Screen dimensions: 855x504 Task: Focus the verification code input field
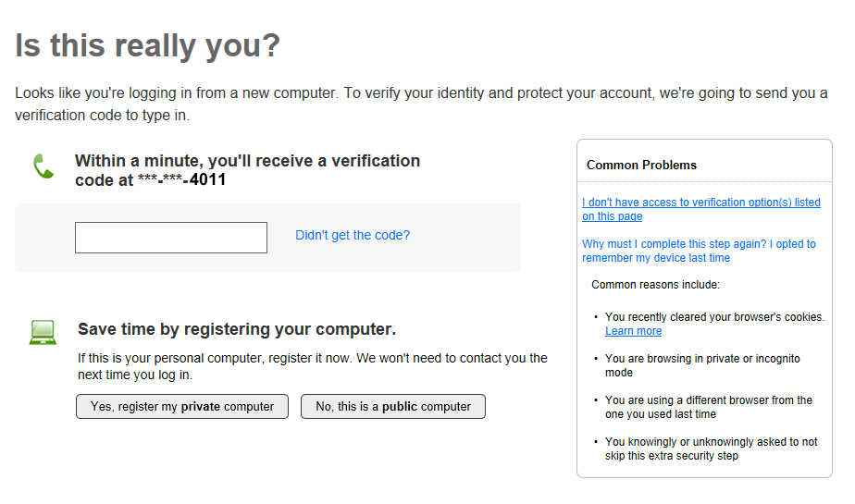[171, 238]
